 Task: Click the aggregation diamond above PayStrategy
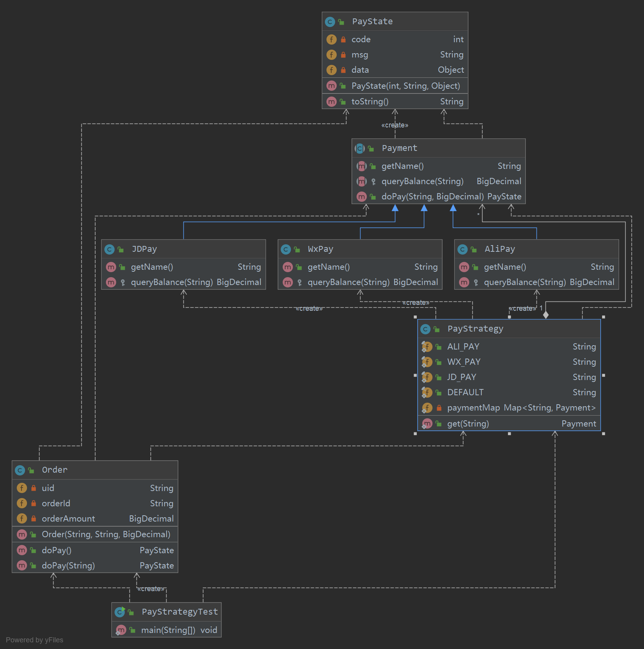point(546,315)
